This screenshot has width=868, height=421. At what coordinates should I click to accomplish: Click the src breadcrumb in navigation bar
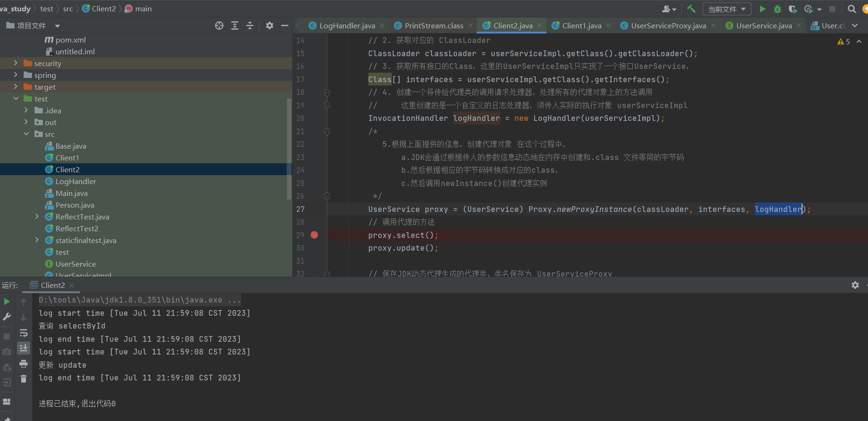pos(68,8)
